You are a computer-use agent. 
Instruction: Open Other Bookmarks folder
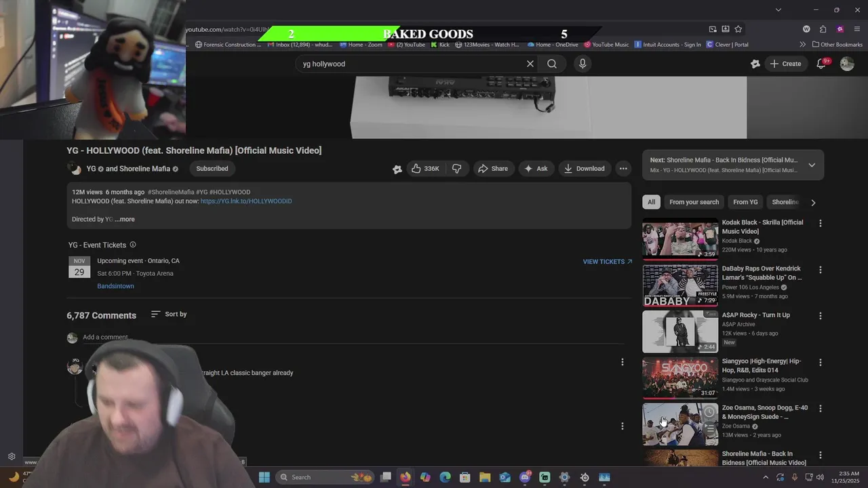[x=837, y=45]
